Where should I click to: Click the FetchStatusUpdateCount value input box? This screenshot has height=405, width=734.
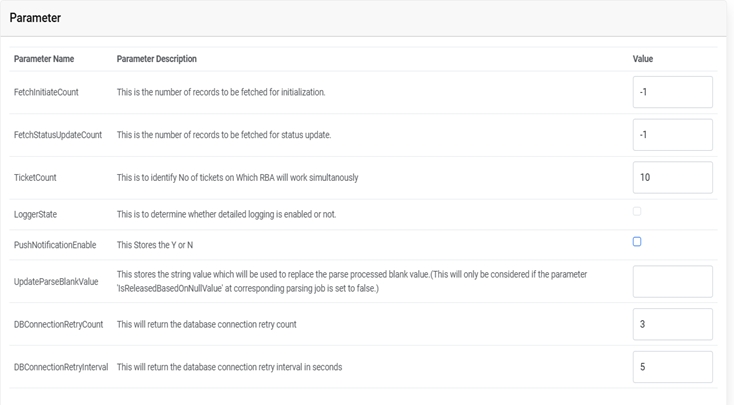pyautogui.click(x=672, y=135)
